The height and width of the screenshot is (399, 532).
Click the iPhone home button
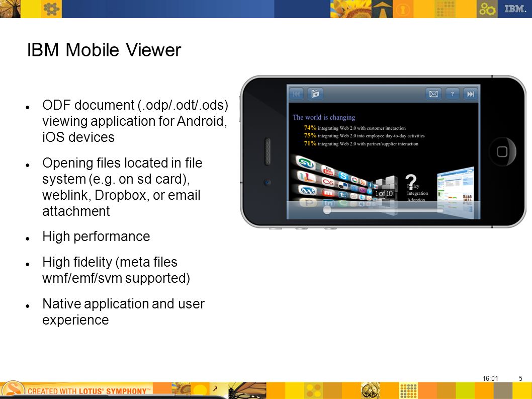[x=502, y=152]
